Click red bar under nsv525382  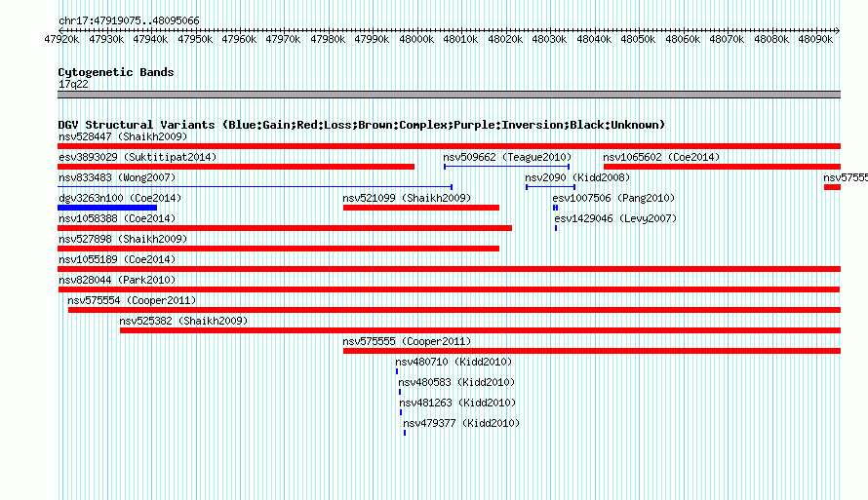tap(481, 330)
